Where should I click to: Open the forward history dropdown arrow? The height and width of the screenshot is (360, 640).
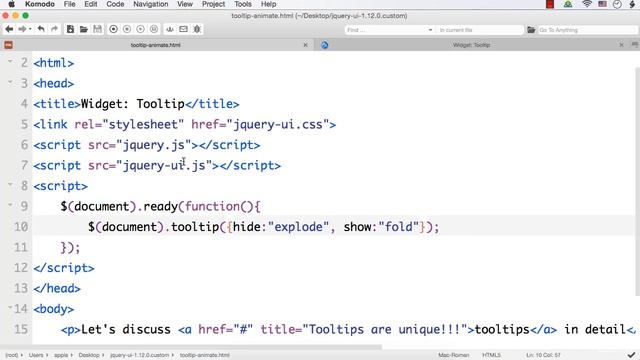click(30, 29)
